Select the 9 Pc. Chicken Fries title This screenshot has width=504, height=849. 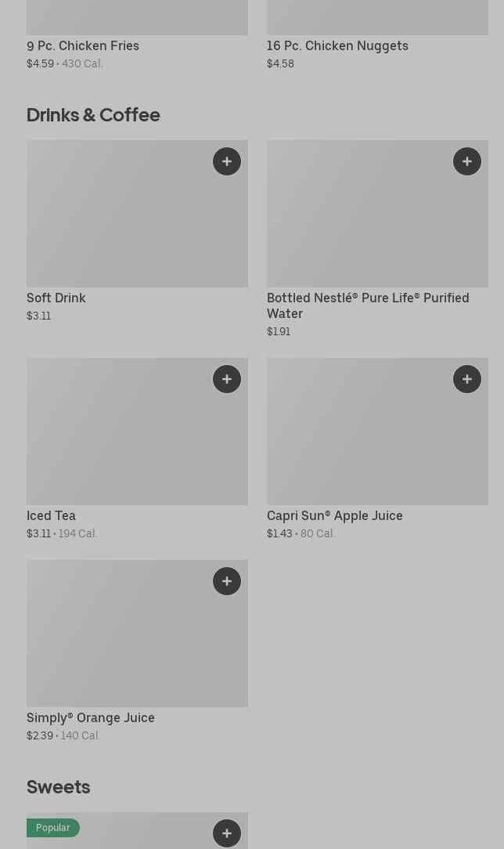pos(83,45)
